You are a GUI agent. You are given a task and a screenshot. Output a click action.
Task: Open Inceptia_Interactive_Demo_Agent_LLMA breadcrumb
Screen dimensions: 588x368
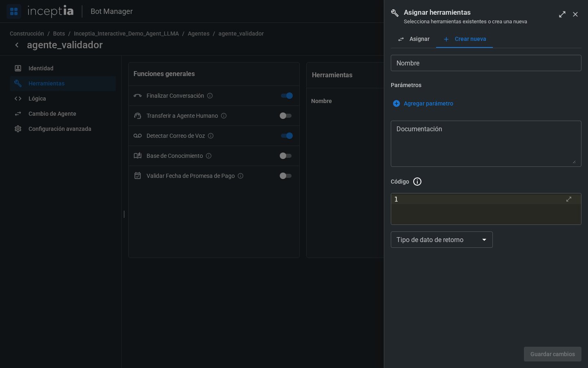pyautogui.click(x=126, y=34)
